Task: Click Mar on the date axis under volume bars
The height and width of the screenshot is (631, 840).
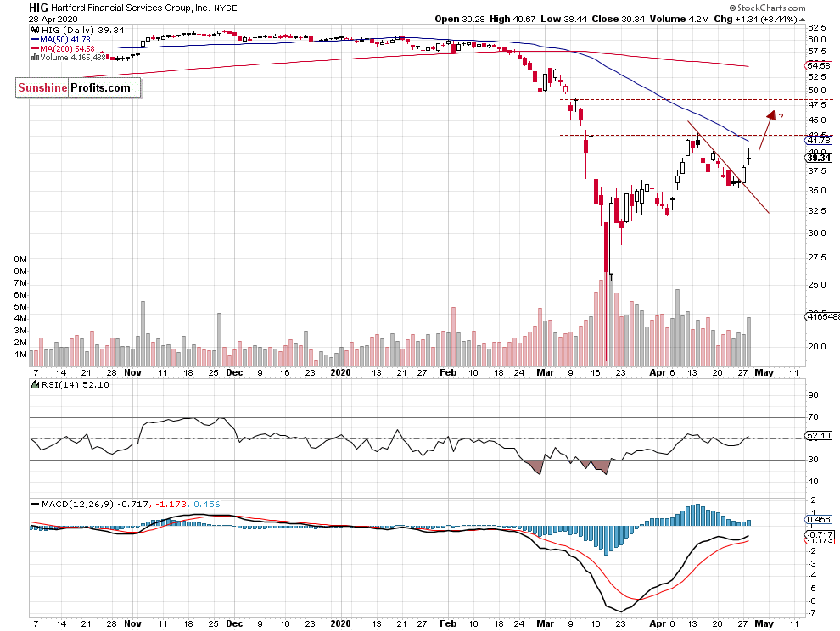Action: click(546, 373)
